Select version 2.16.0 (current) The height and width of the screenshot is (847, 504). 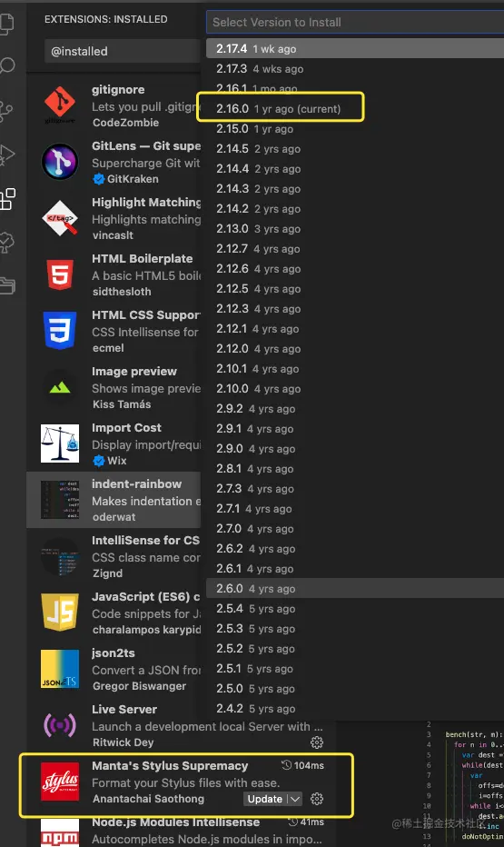(355, 108)
